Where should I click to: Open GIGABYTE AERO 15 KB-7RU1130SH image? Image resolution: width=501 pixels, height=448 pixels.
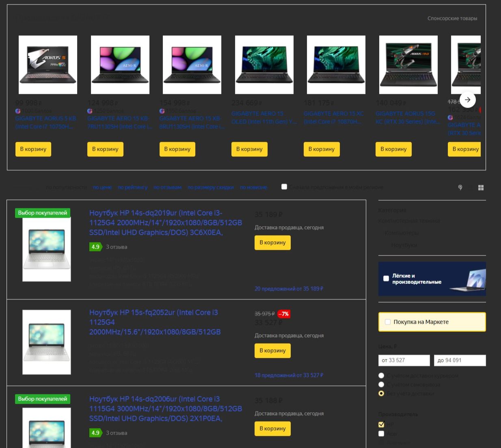coord(120,65)
